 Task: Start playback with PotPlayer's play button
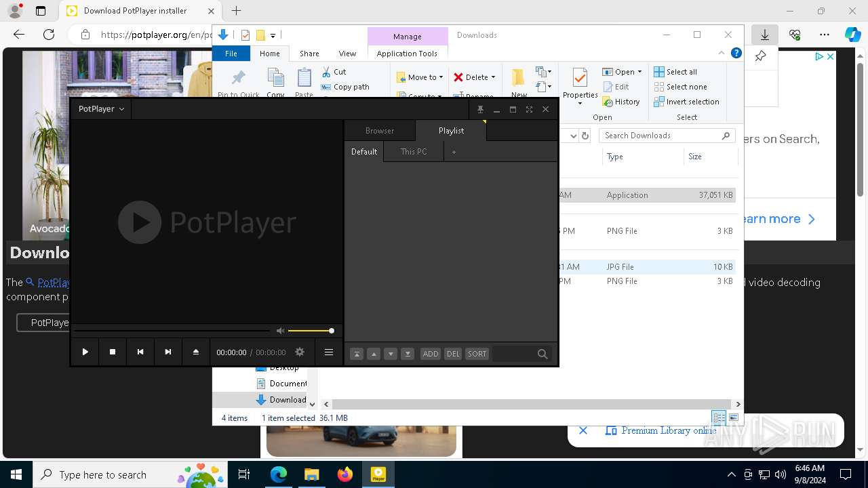[85, 352]
